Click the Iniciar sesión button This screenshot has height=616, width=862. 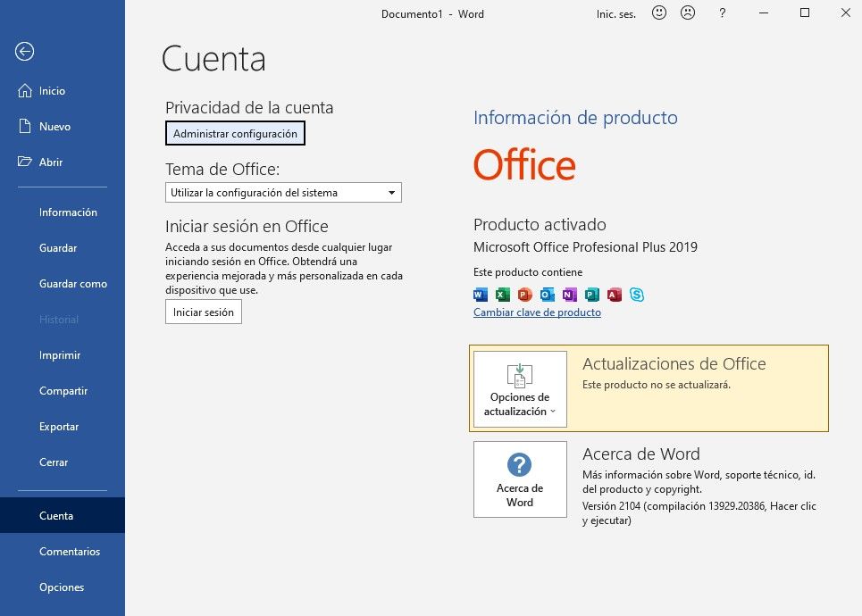(x=204, y=312)
